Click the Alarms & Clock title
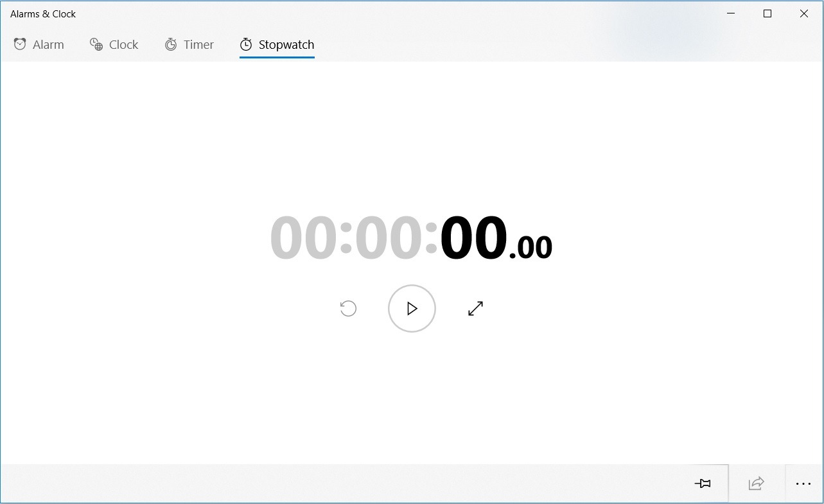The image size is (824, 504). tap(43, 13)
